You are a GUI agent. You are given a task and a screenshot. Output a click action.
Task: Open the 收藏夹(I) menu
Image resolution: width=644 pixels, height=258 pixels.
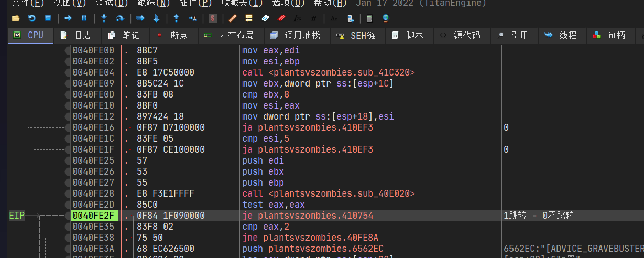[x=242, y=3]
